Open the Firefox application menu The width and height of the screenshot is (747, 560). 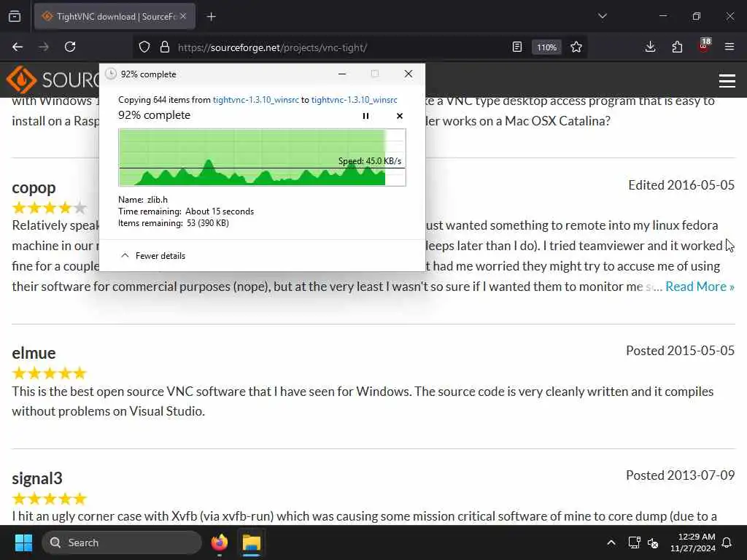tap(729, 47)
